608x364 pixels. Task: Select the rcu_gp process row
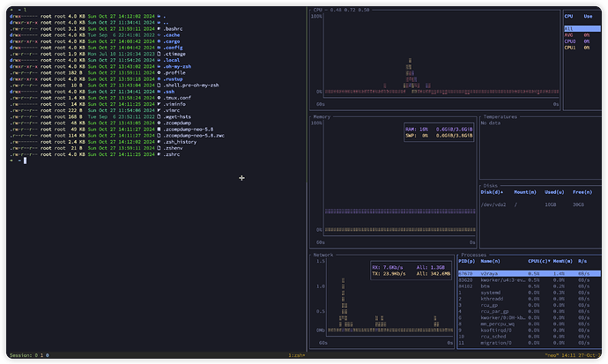tap(530, 305)
